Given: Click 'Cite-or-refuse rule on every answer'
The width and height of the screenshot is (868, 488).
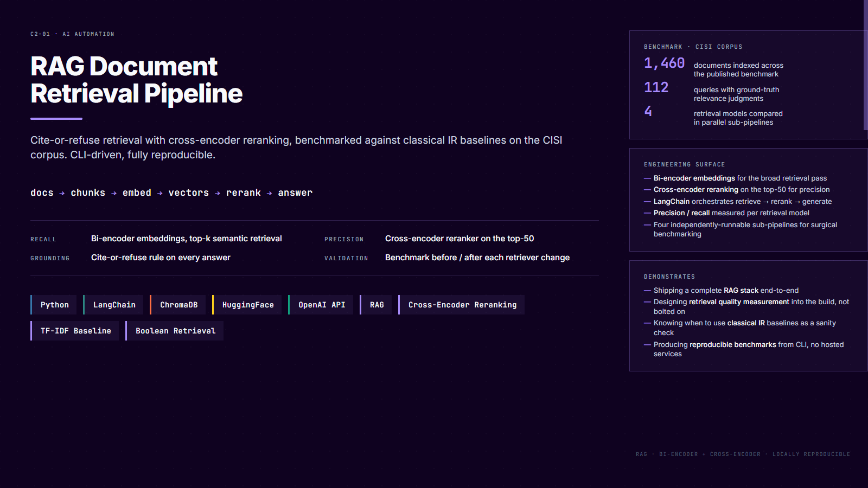Looking at the screenshot, I should pos(161,258).
